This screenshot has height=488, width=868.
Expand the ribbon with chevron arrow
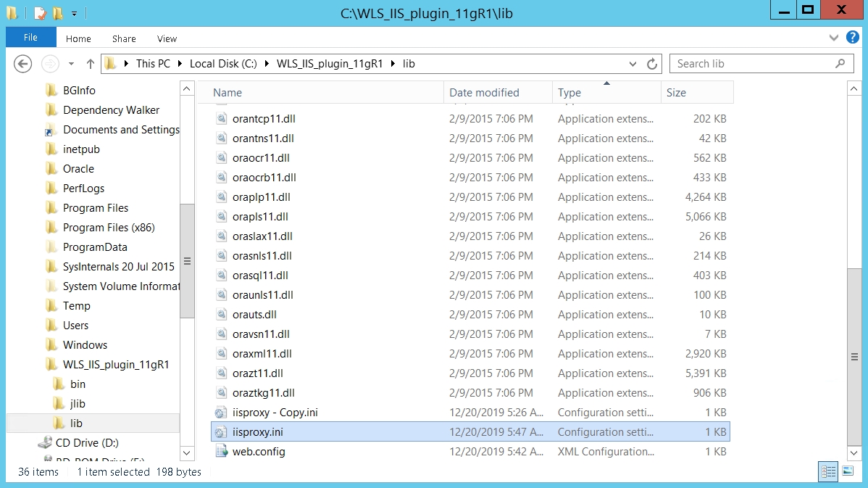point(834,38)
